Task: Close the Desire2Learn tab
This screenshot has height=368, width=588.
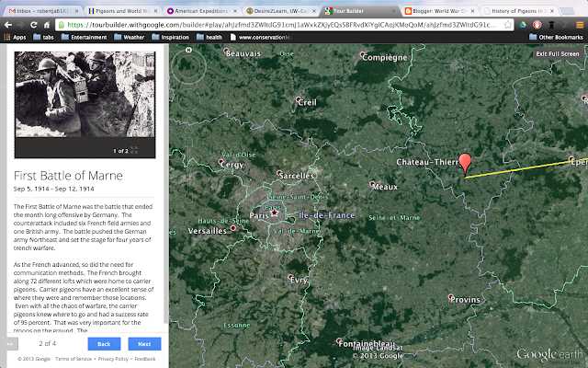Action: [x=314, y=11]
